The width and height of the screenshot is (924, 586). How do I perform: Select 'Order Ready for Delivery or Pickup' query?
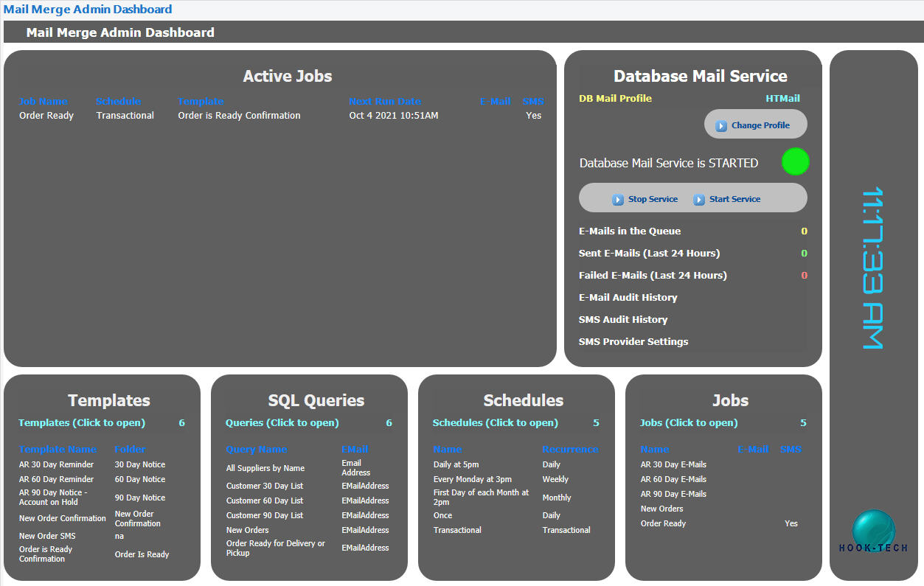coord(276,548)
